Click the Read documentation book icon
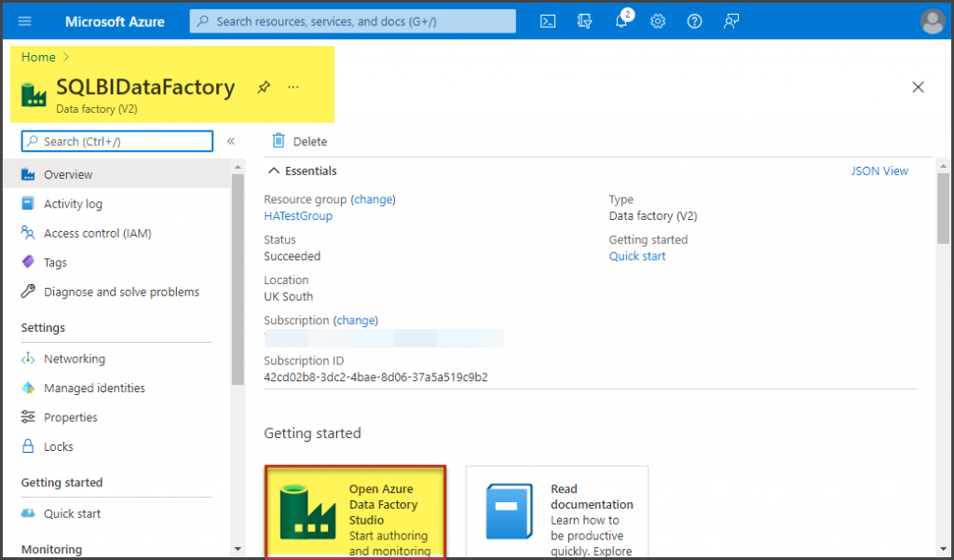 510,512
